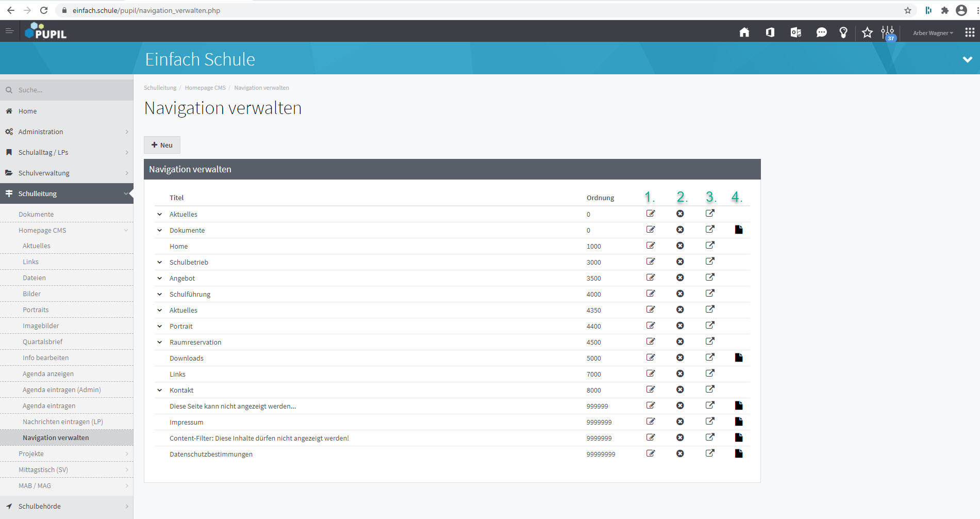The width and height of the screenshot is (980, 519).
Task: Click the Titel column header
Action: tap(176, 198)
